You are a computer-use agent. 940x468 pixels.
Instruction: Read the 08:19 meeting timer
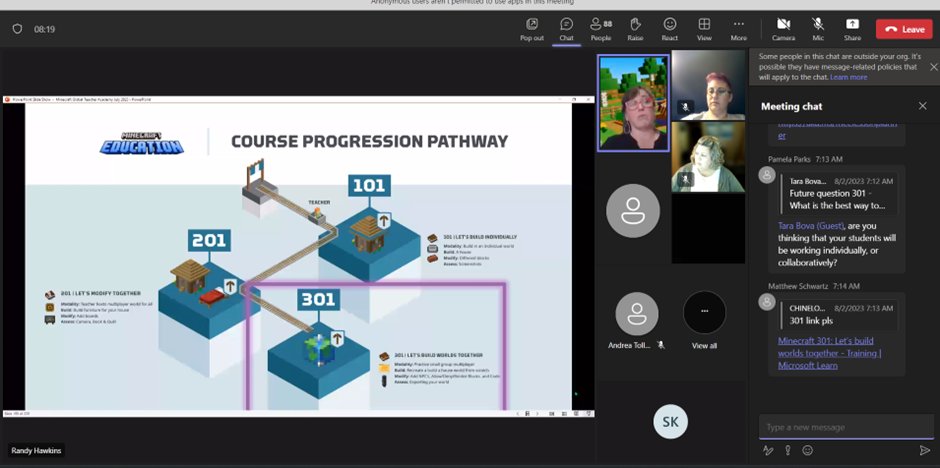click(45, 29)
